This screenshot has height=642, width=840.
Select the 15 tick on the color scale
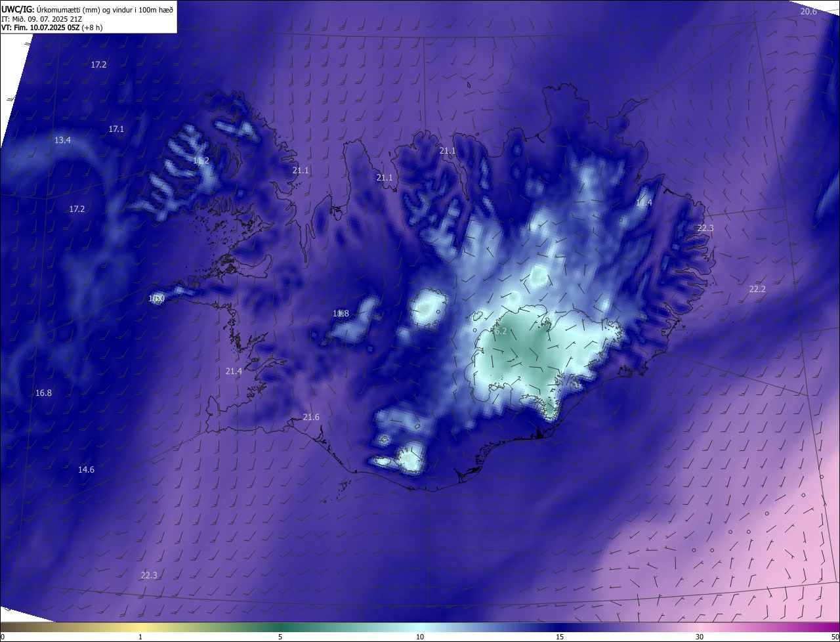(560, 637)
